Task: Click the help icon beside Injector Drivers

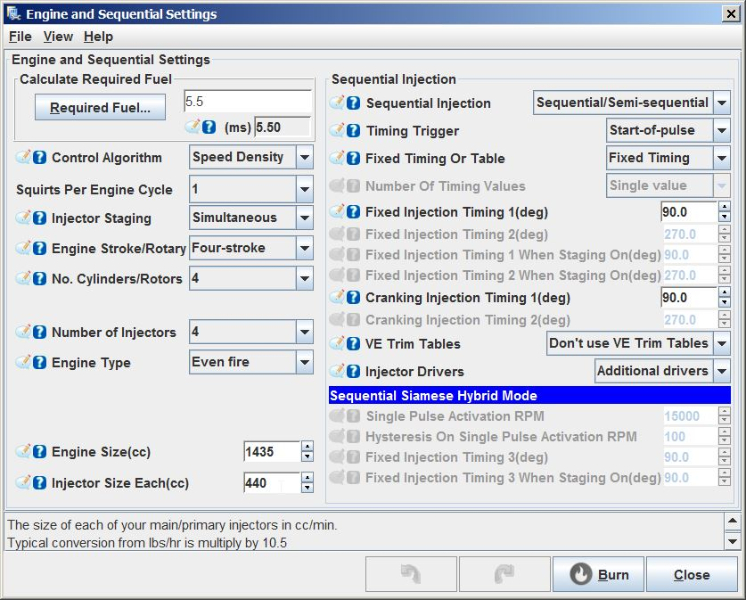Action: [x=354, y=372]
